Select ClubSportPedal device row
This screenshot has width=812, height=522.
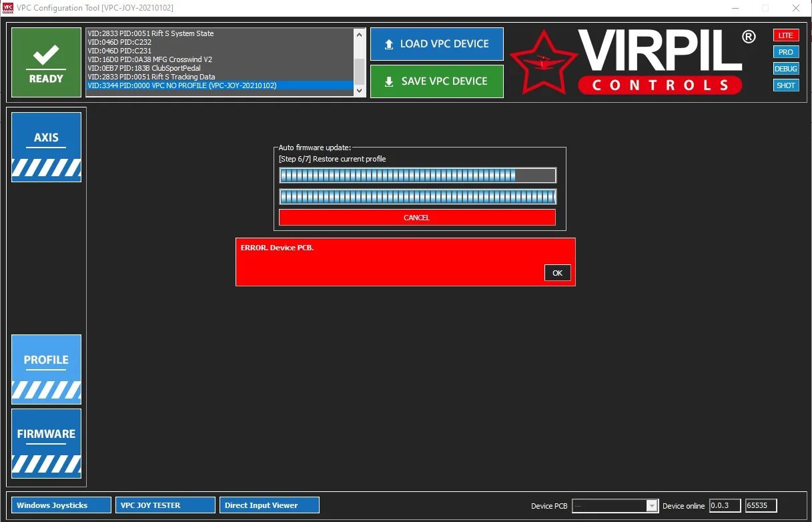220,68
